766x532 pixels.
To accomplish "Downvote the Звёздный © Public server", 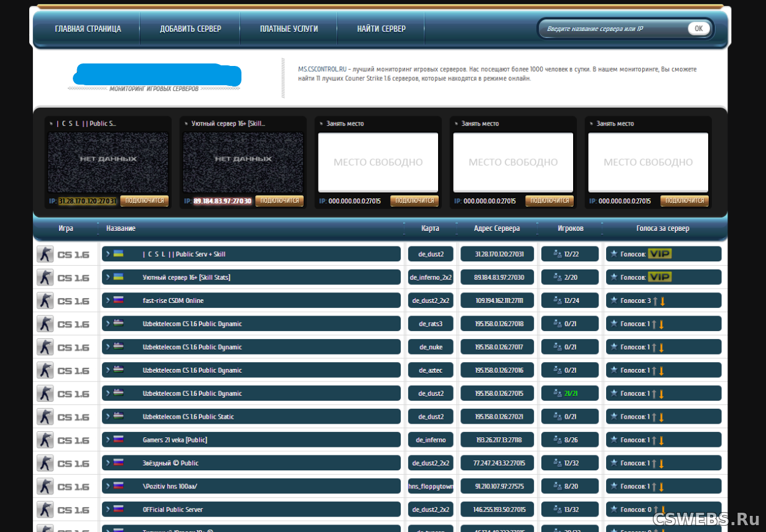I will click(x=661, y=464).
